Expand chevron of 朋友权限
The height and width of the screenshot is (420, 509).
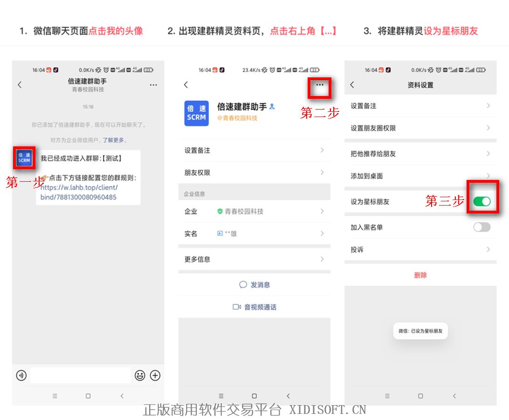322,172
